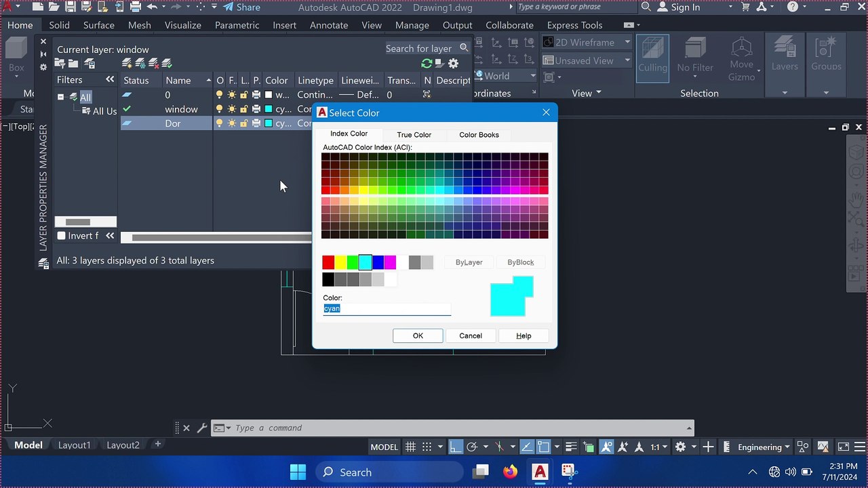Check the Invert filter checkbox

click(x=62, y=236)
